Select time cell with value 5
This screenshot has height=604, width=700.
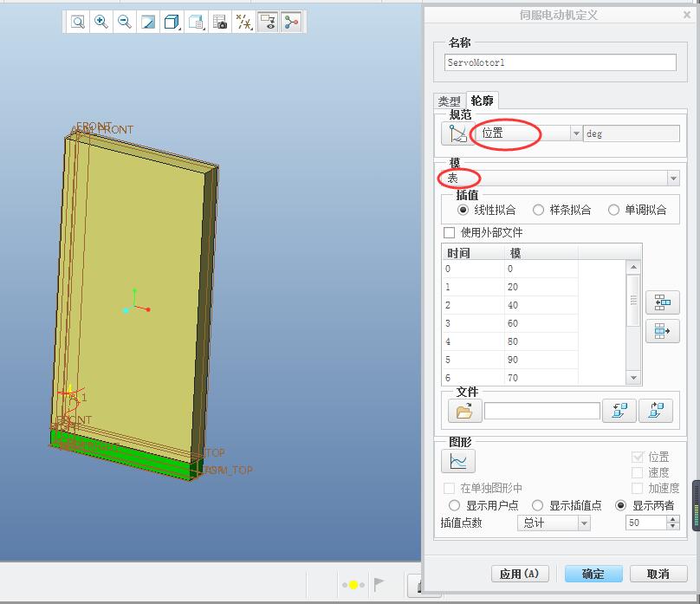point(474,360)
